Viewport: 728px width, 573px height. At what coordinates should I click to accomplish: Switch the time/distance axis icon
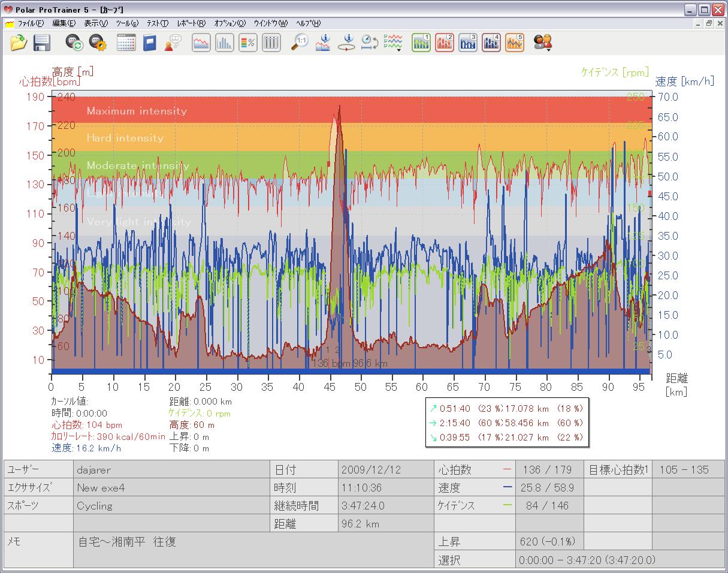(369, 43)
